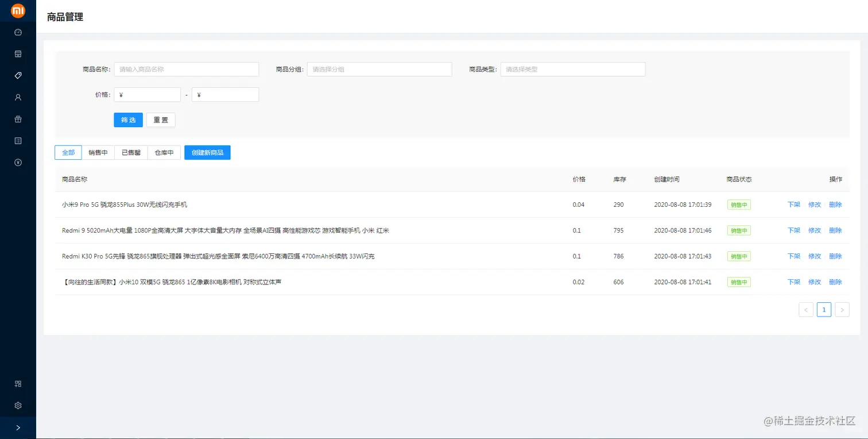Click 修改 for 小米9 Pro 5G
This screenshot has height=439, width=868.
pyautogui.click(x=815, y=205)
